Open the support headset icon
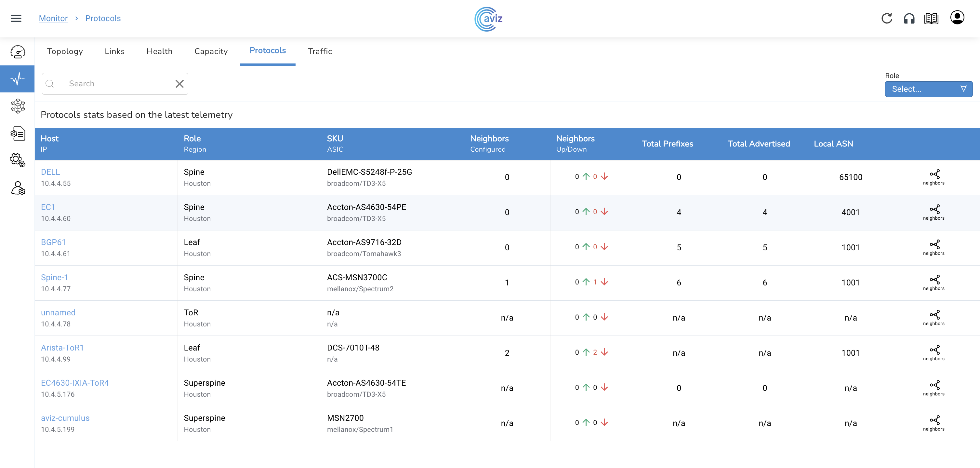Image resolution: width=980 pixels, height=468 pixels. coord(909,18)
